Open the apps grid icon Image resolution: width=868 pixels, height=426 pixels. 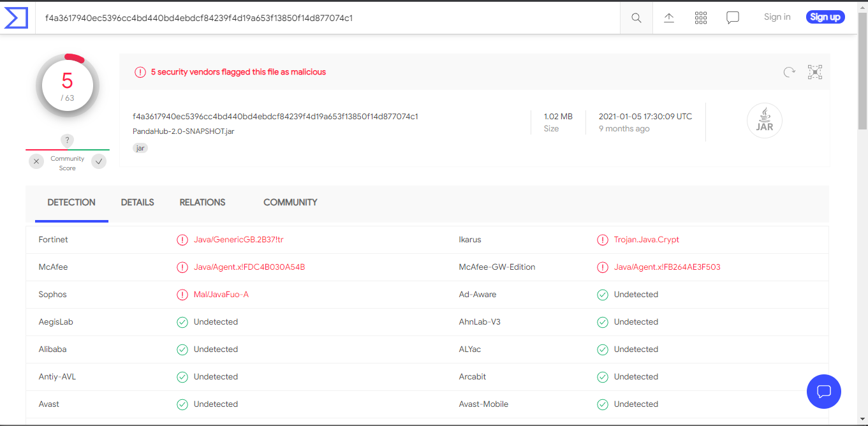pyautogui.click(x=701, y=18)
